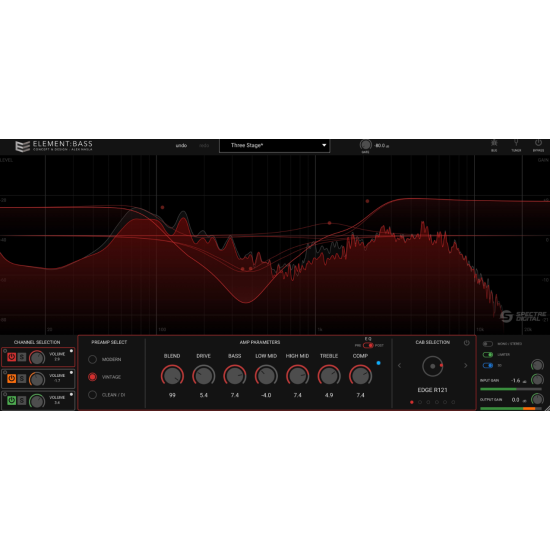The height and width of the screenshot is (550, 550).
Task: Select the Vintage preamp radio button
Action: tap(93, 377)
